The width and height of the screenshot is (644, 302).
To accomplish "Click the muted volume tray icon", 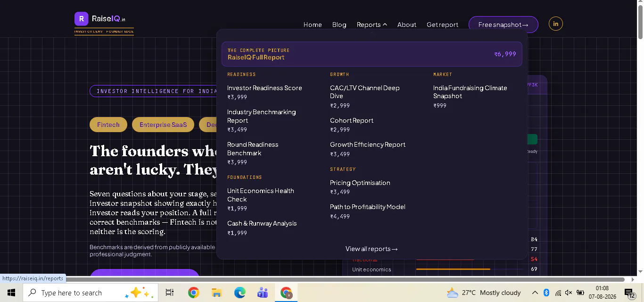I will (x=569, y=293).
